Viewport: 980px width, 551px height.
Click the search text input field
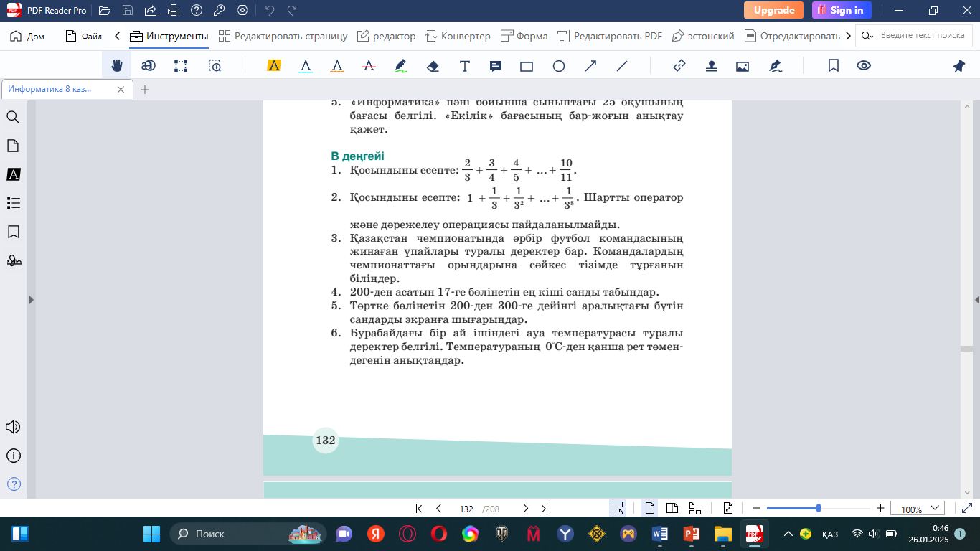pyautogui.click(x=921, y=36)
